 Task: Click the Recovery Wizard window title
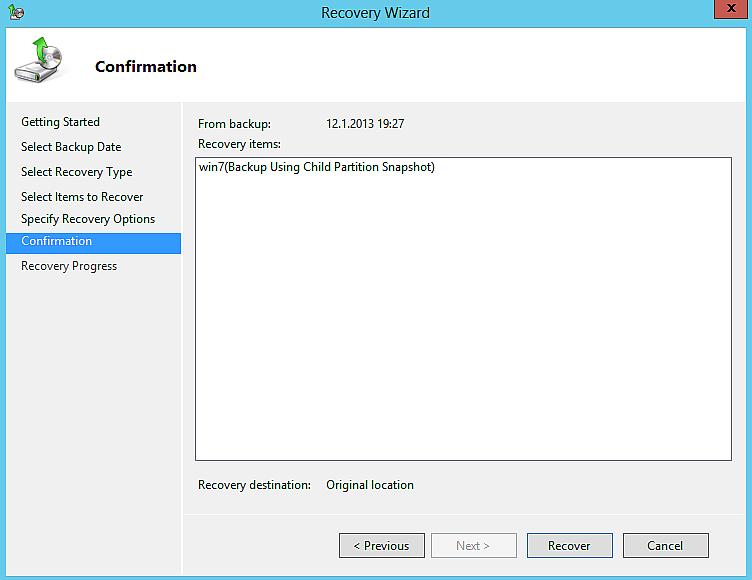pos(376,12)
